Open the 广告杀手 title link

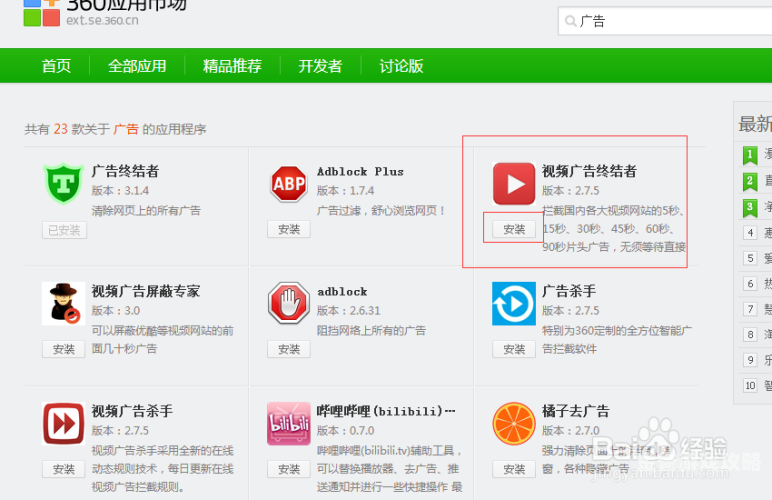(569, 291)
